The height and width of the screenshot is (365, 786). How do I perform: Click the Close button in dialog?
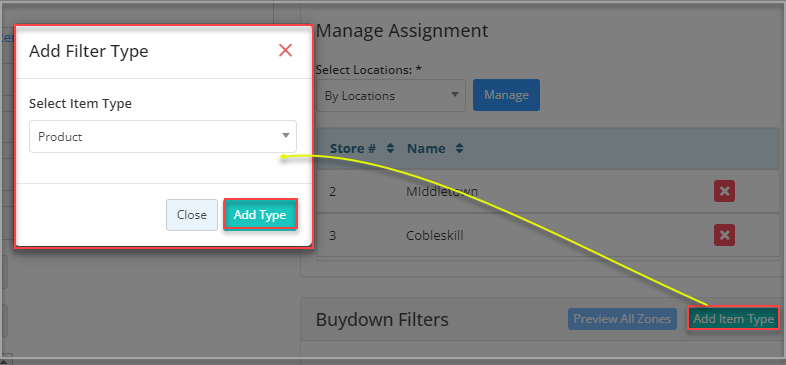coord(192,215)
